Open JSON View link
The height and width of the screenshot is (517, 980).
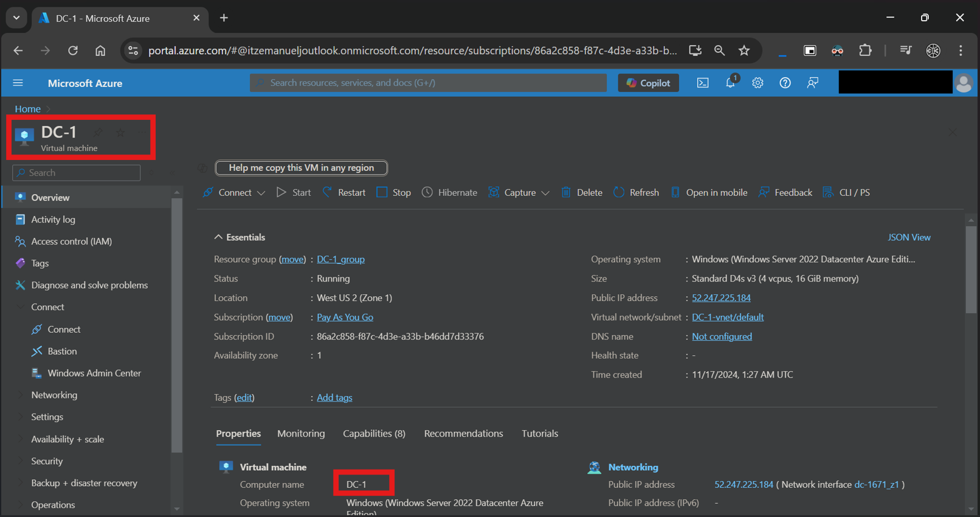click(909, 237)
